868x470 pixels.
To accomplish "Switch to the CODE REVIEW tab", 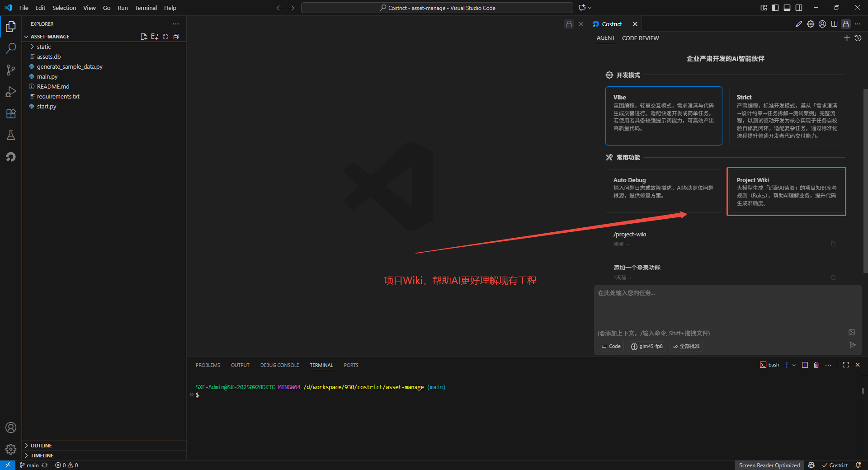I will (640, 38).
